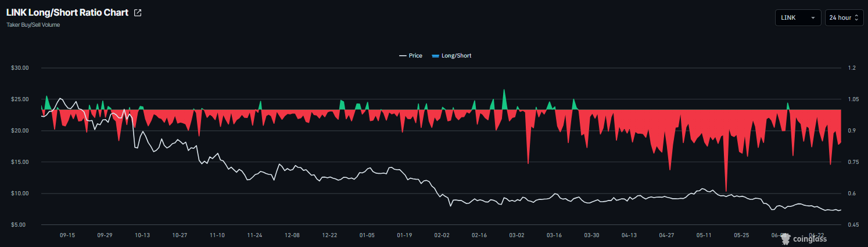Image resolution: width=868 pixels, height=247 pixels.
Task: Click the Taker Buy/Sell Volume subtitle
Action: (33, 25)
